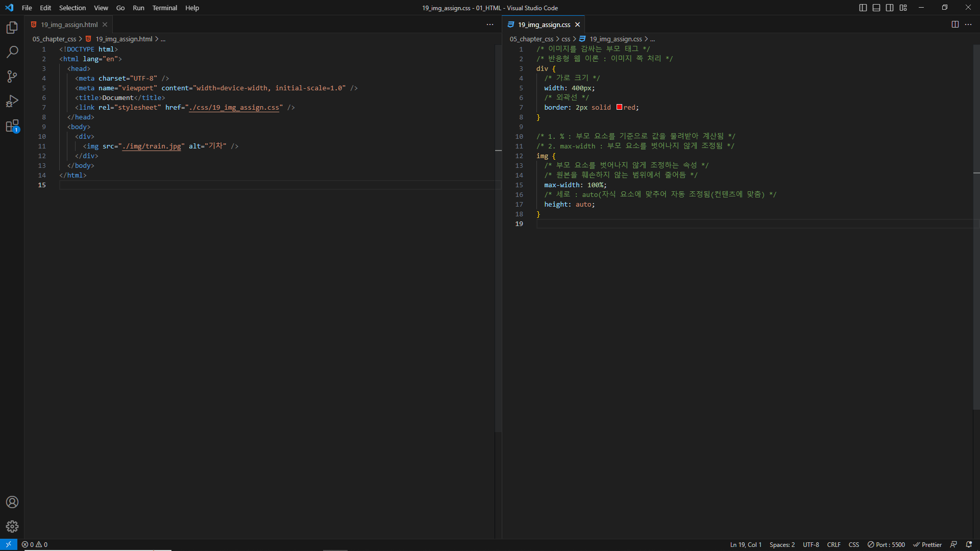Click the errors and warnings status indicator
The image size is (980, 551).
(x=35, y=544)
